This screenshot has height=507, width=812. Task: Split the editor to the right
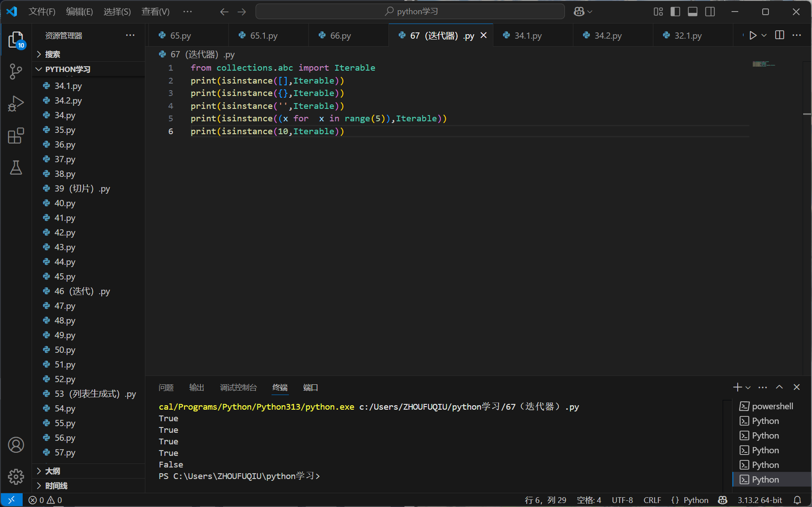click(x=780, y=35)
